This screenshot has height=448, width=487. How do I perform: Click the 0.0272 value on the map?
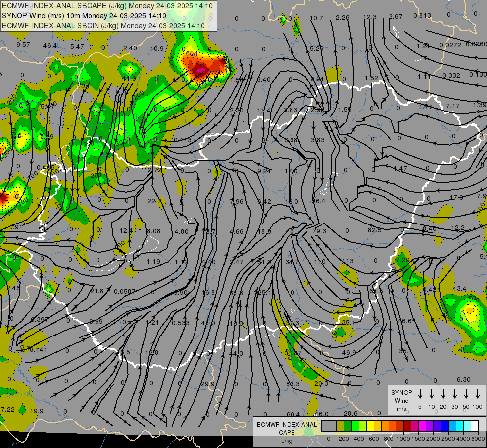[x=450, y=45]
